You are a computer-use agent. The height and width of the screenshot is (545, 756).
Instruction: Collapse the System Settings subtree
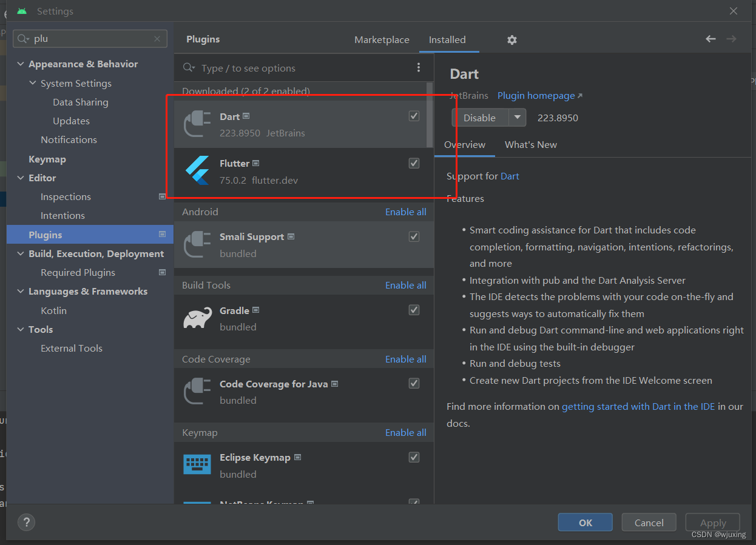tap(33, 83)
